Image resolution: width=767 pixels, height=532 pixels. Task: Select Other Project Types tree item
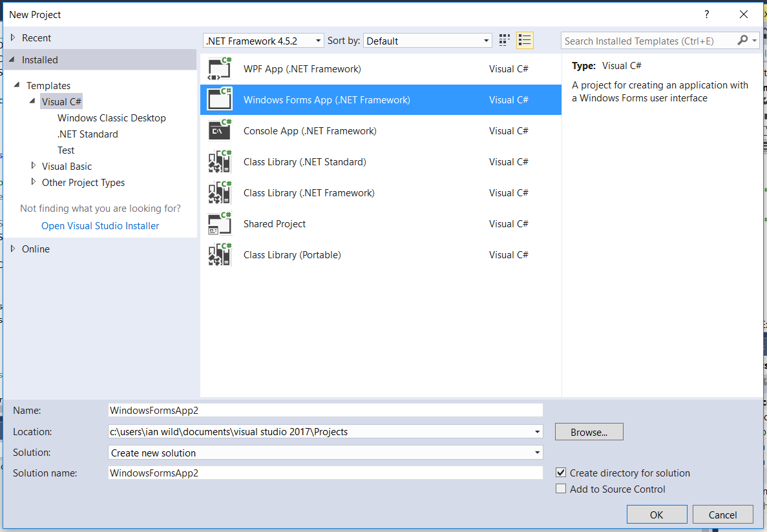coord(83,182)
